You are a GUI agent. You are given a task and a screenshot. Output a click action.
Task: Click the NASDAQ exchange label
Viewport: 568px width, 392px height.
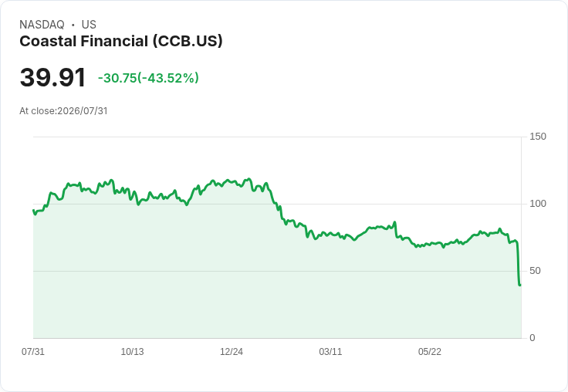click(x=42, y=25)
